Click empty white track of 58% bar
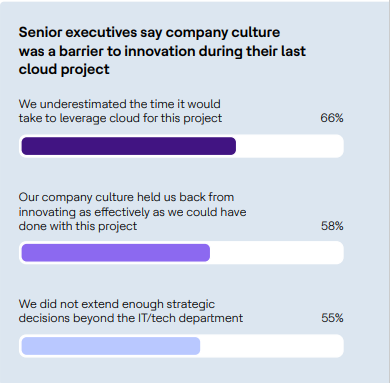The height and width of the screenshot is (383, 390). point(277,253)
